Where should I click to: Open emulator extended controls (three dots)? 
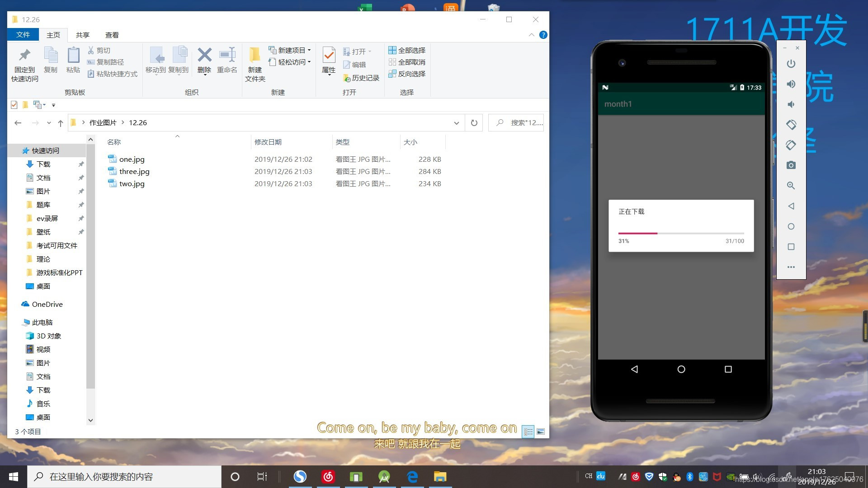[x=791, y=267]
